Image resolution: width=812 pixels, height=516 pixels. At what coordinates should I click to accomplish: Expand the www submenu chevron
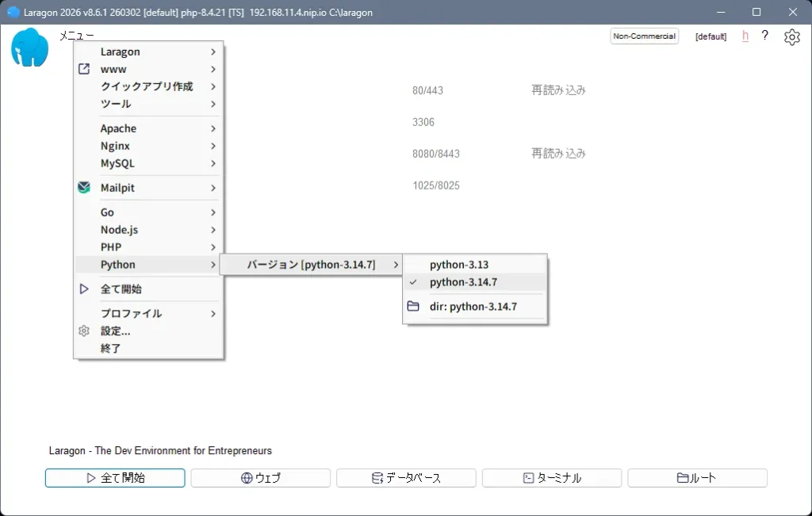coord(213,69)
